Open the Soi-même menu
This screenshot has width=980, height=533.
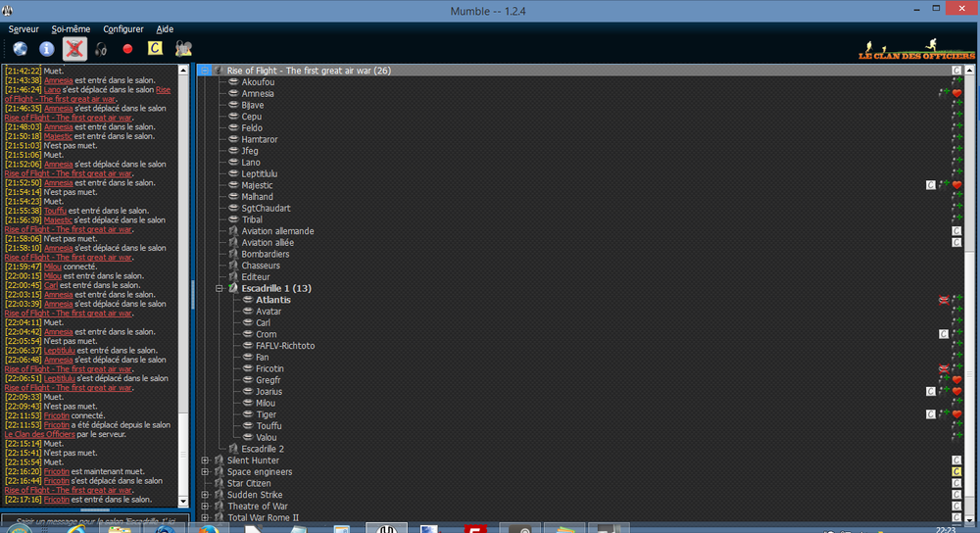pyautogui.click(x=71, y=29)
